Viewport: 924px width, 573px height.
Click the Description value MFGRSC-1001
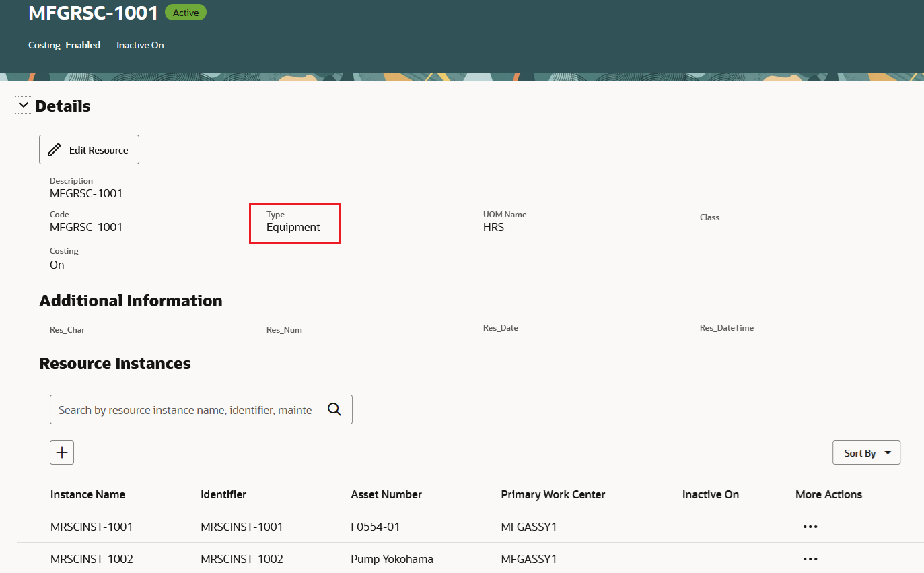tap(86, 193)
